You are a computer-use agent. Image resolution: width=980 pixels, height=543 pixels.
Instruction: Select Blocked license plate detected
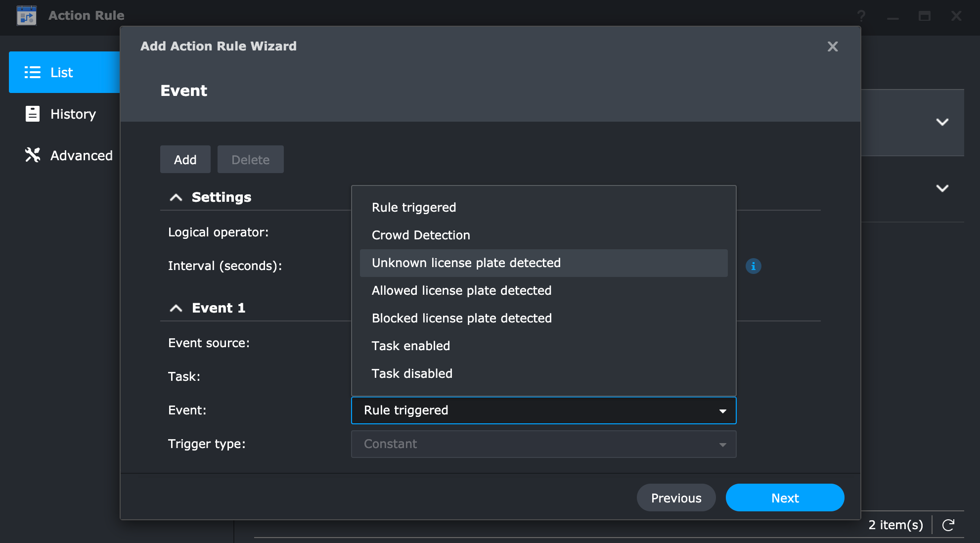[461, 318]
